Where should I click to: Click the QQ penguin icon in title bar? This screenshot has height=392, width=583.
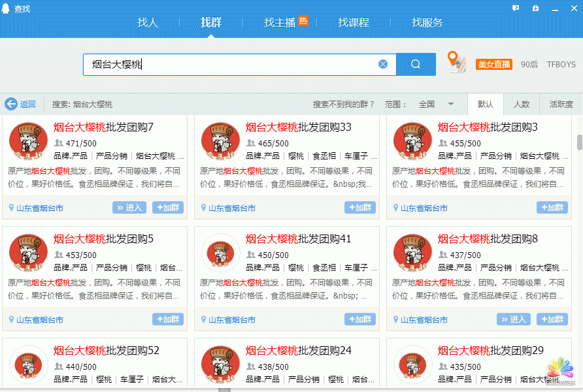coord(7,8)
